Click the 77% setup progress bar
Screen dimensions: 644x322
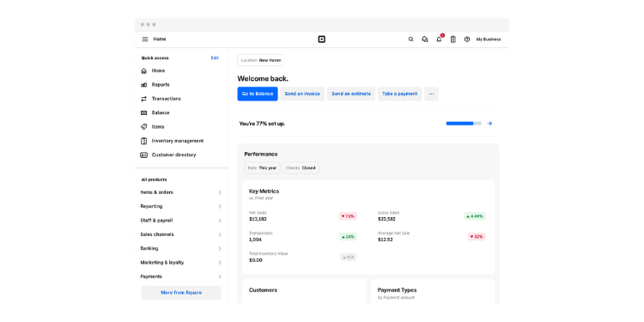point(464,123)
